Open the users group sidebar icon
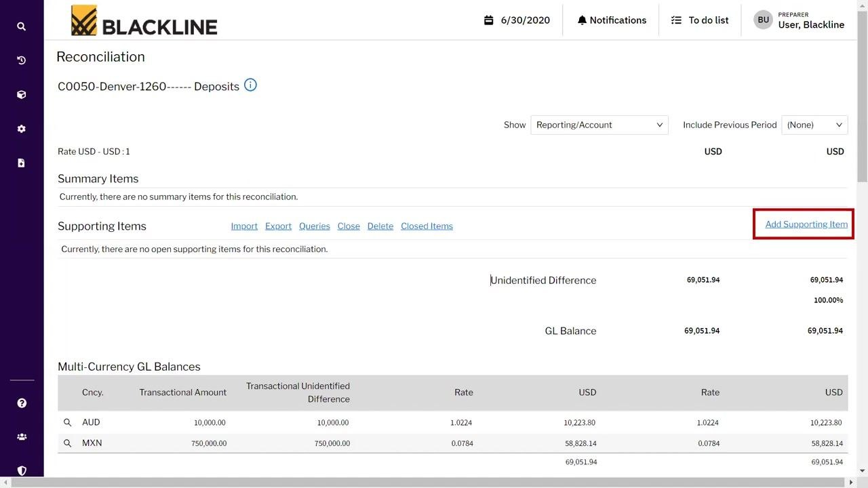 click(22, 437)
